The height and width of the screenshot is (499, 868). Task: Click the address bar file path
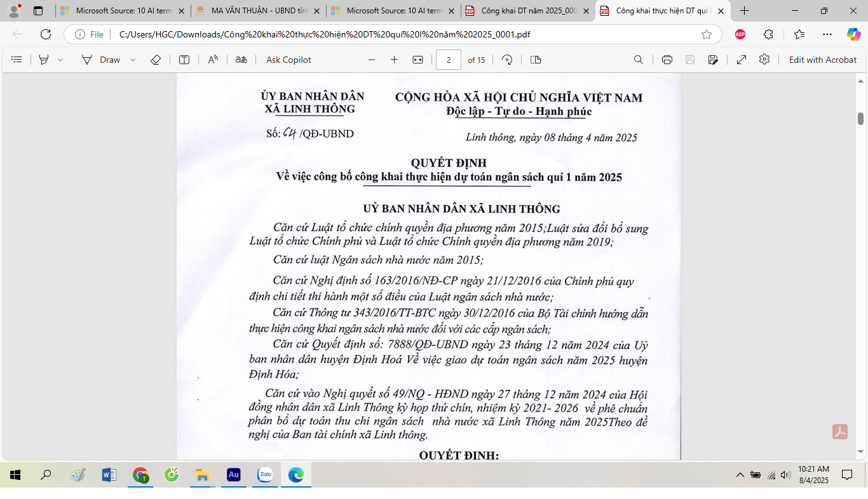(325, 34)
